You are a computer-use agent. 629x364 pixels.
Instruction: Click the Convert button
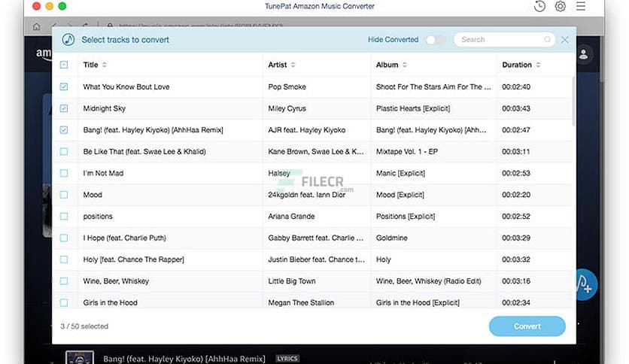pos(527,326)
